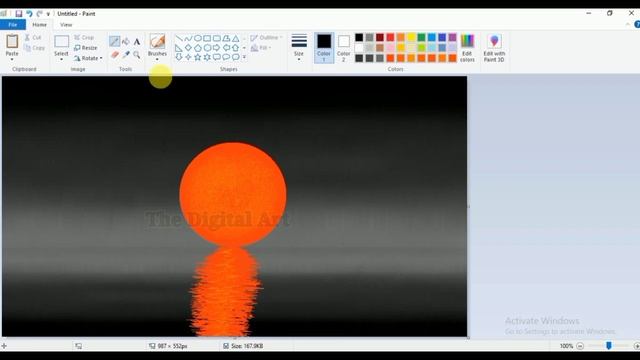Click the Copy button
Viewport: 640px width, 360px height.
pos(34,48)
